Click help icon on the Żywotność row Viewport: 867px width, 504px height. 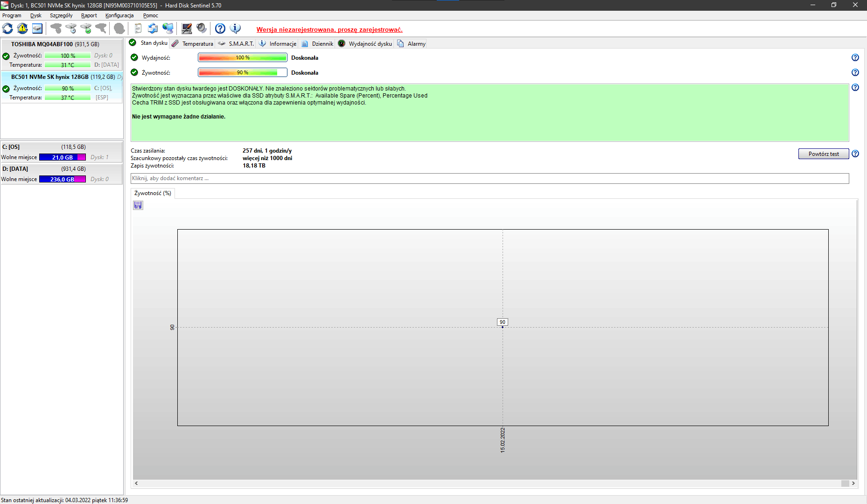pyautogui.click(x=855, y=72)
